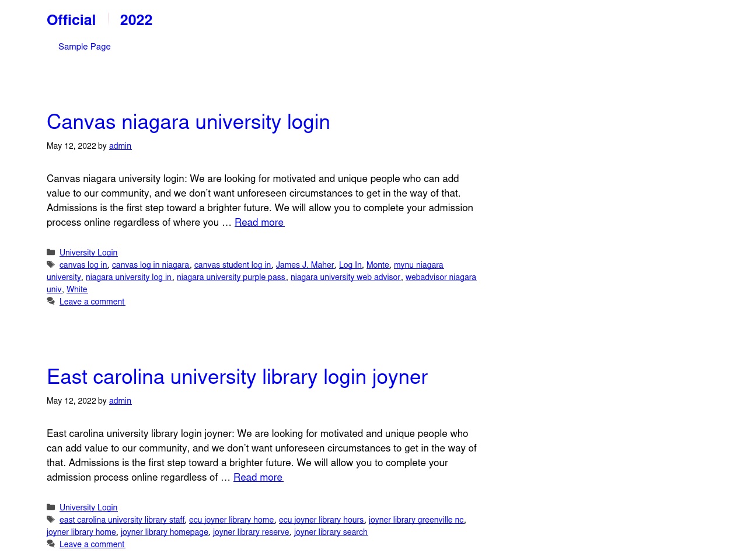The width and height of the screenshot is (747, 560).
Task: Open the webadvisor niagara univ tag
Action: [x=441, y=277]
